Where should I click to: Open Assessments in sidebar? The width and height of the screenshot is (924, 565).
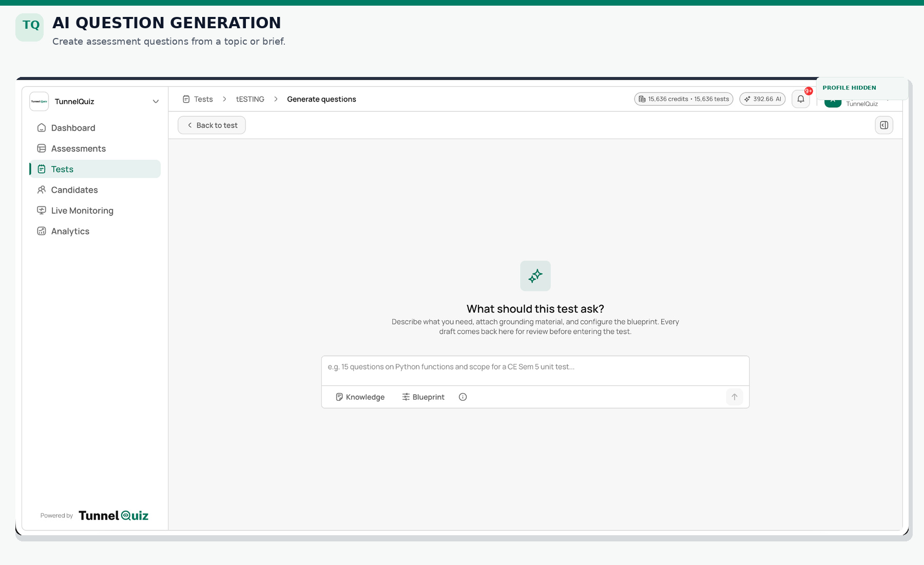[x=95, y=148]
